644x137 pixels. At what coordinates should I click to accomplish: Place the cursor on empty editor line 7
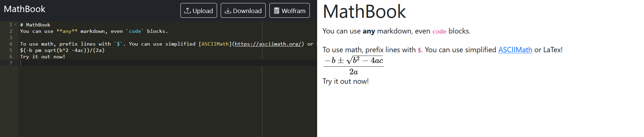(x=168, y=63)
